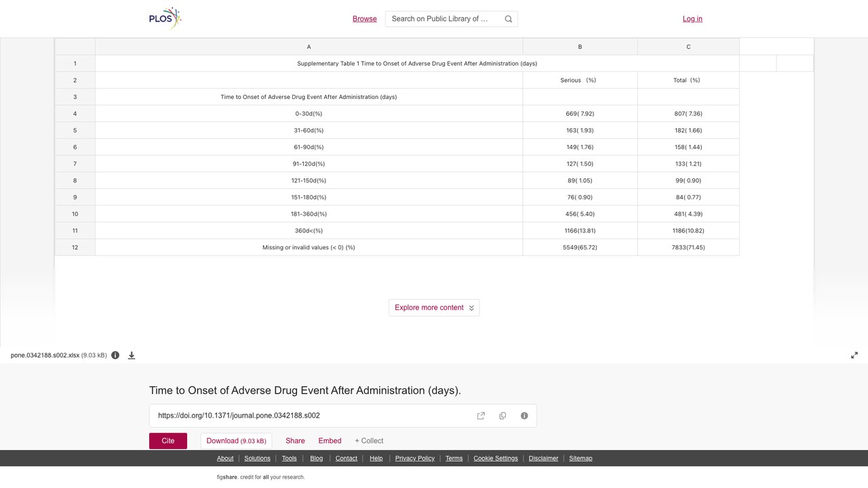Open the Tools footer link
The image size is (868, 488).
pos(290,458)
